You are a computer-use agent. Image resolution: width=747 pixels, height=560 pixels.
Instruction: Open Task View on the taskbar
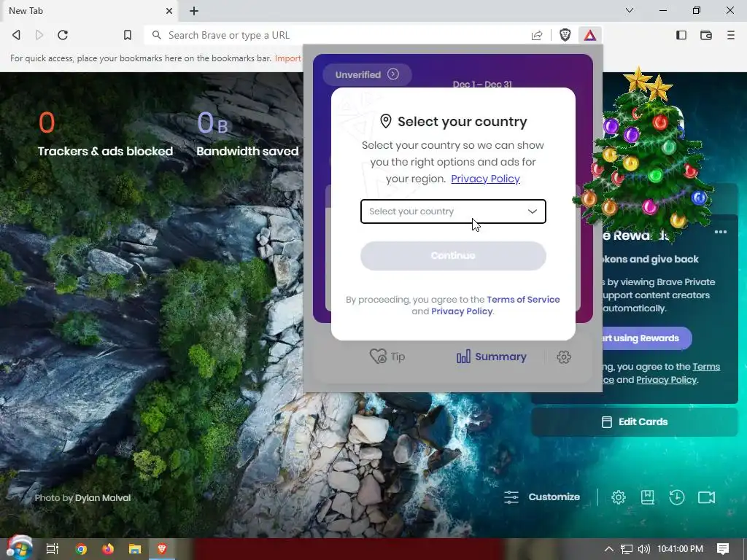point(53,549)
